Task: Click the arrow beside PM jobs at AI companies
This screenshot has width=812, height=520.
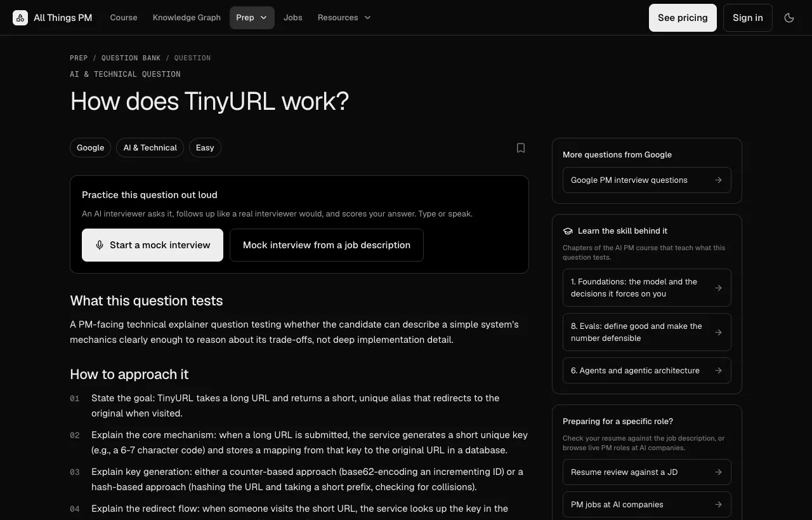Action: tap(718, 505)
